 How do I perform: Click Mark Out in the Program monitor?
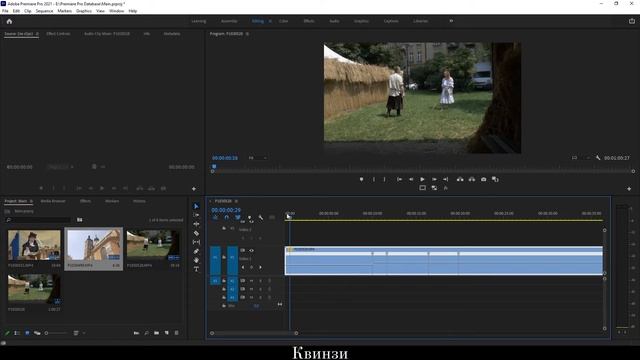pyautogui.click(x=384, y=179)
